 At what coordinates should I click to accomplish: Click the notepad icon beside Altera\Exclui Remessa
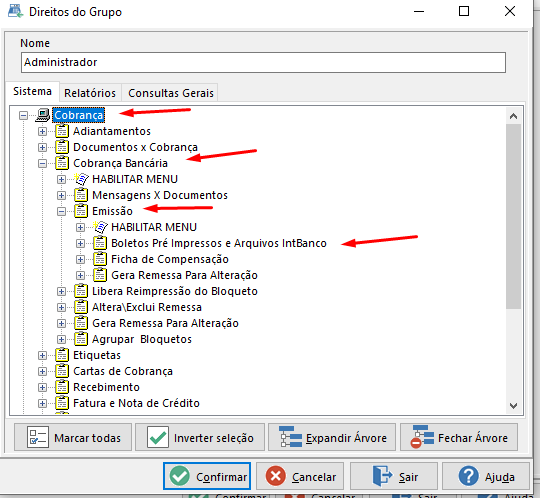point(81,307)
